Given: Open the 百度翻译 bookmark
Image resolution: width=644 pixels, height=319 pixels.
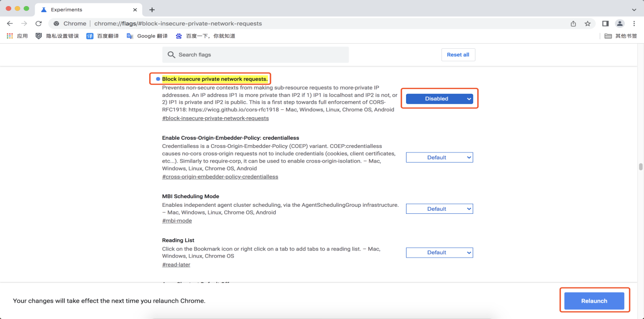Looking at the screenshot, I should (x=101, y=36).
